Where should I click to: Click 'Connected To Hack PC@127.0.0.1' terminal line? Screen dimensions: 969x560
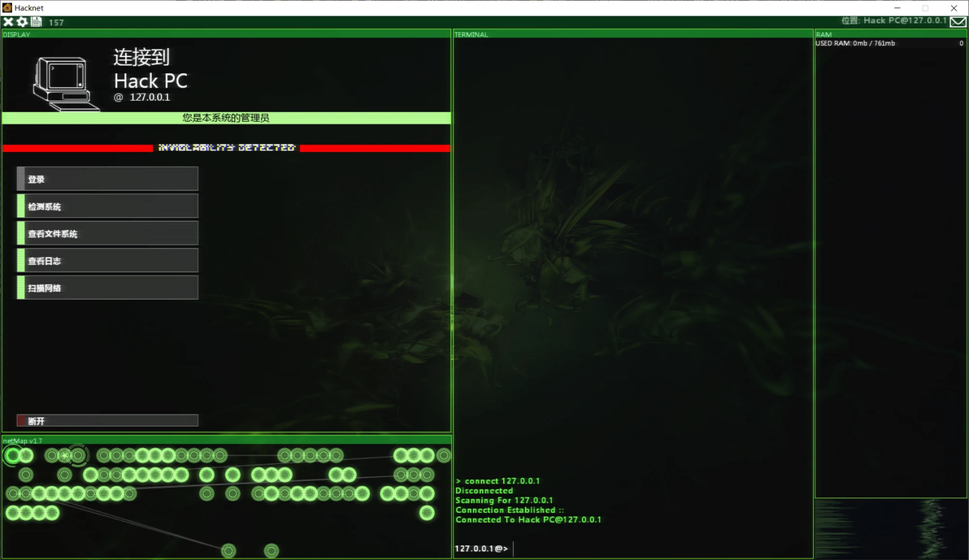[x=528, y=520]
